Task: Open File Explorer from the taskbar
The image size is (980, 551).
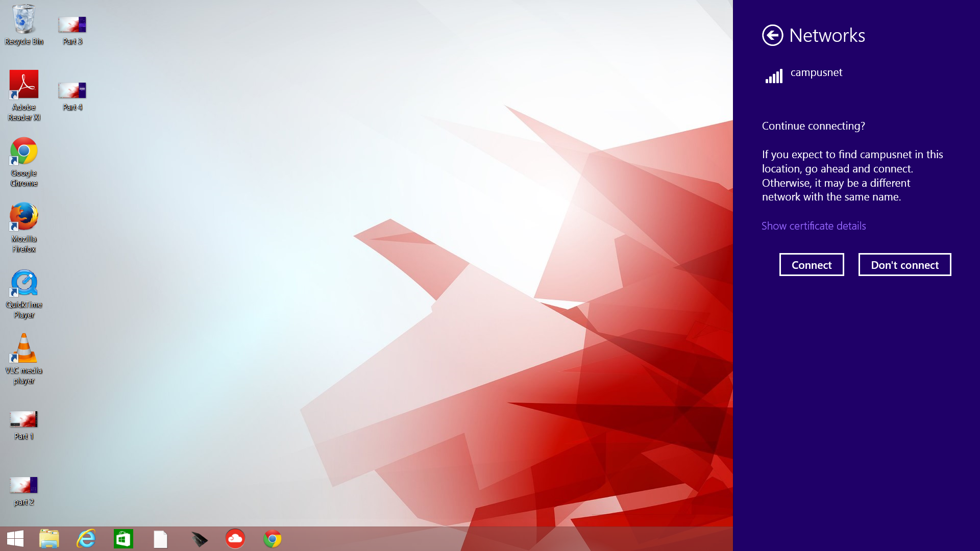Action: (x=49, y=539)
